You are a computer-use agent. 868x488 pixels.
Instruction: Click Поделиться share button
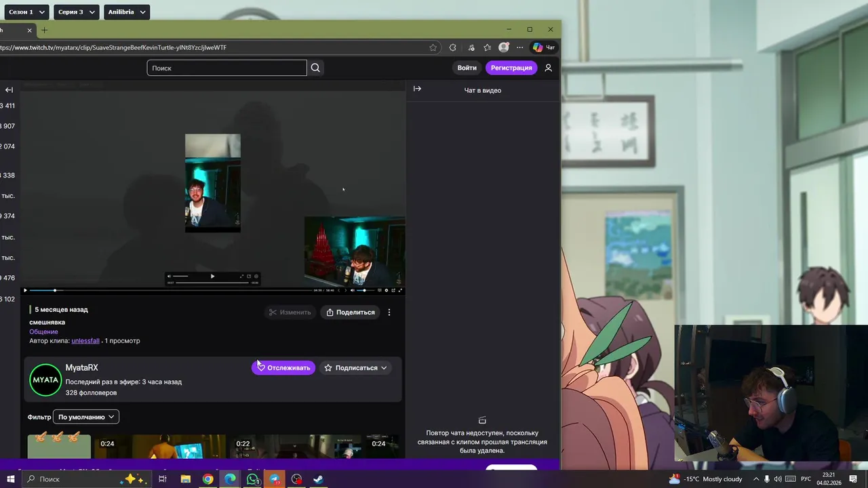tap(351, 312)
